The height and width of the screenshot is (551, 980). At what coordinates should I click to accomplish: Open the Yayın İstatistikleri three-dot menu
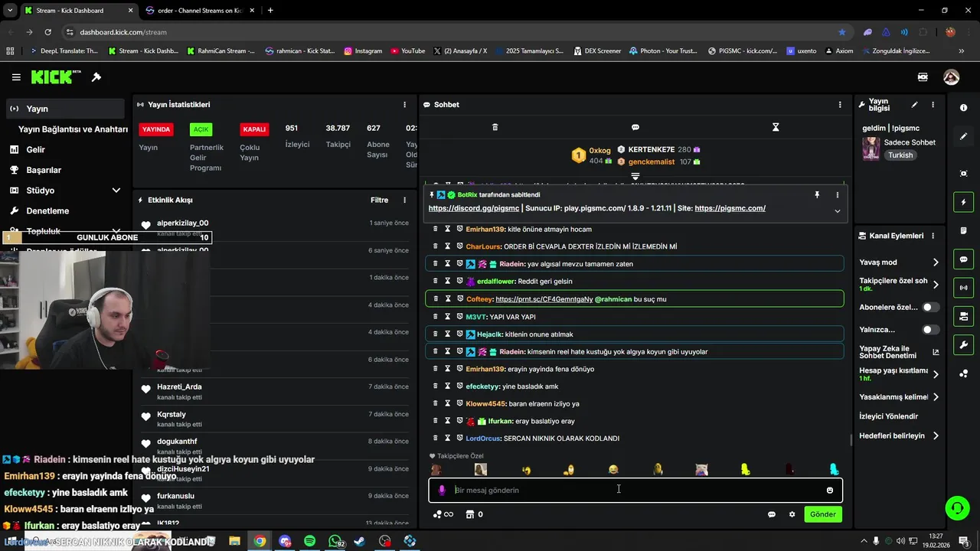coord(405,105)
